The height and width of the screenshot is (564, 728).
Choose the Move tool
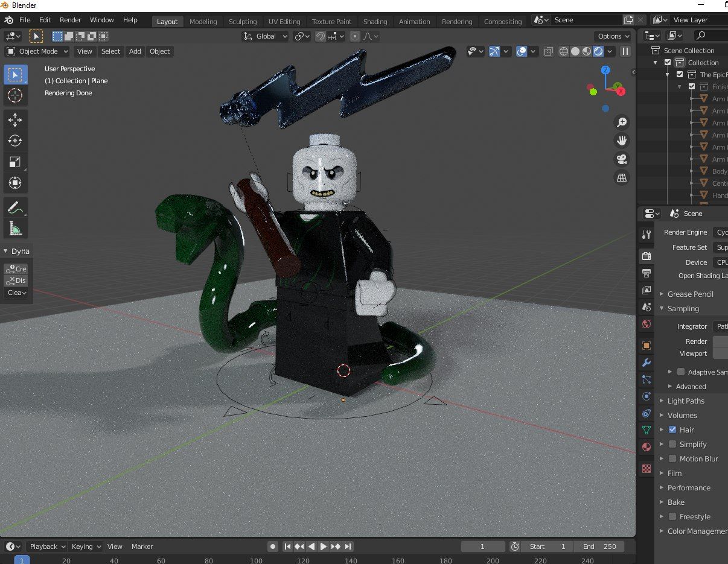15,120
